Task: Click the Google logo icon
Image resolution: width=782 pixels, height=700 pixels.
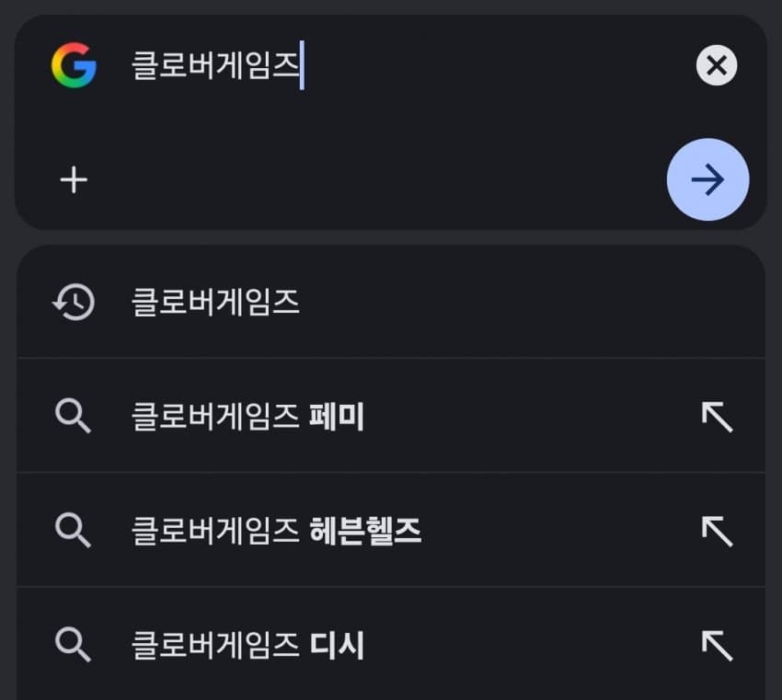Action: coord(74,66)
